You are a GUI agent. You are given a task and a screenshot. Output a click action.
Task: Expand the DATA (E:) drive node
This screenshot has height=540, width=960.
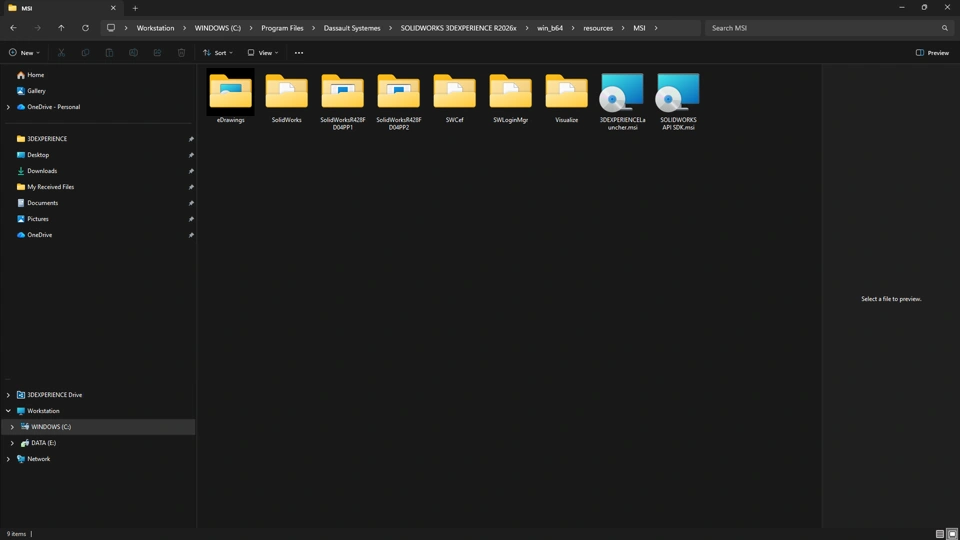(12, 443)
